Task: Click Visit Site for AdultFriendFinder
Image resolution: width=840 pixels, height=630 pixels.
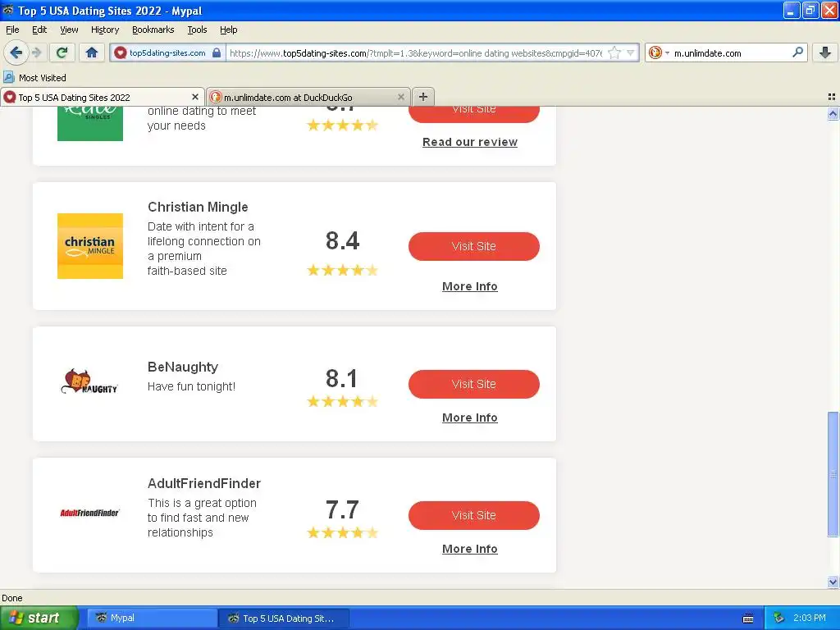Action: (x=473, y=515)
